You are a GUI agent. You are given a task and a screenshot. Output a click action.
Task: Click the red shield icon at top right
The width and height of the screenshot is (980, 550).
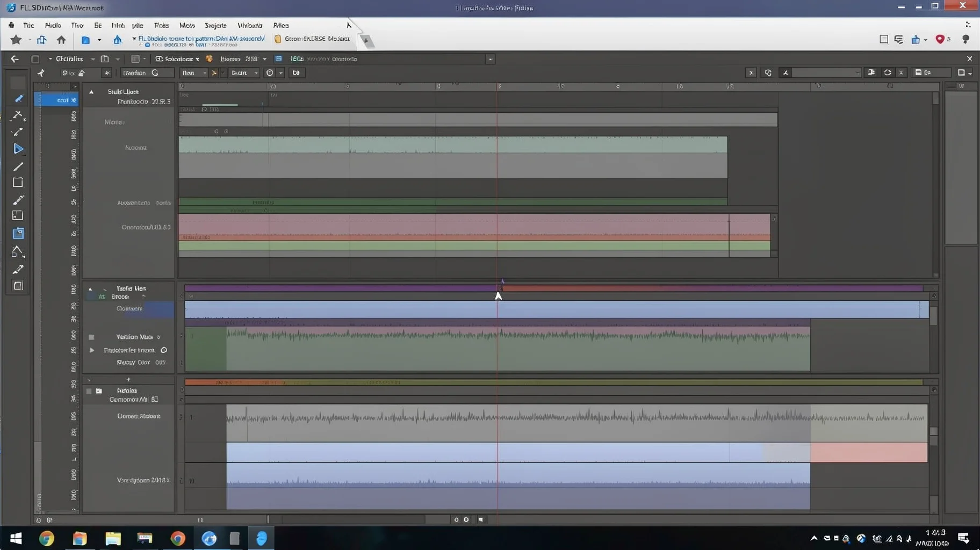point(940,39)
